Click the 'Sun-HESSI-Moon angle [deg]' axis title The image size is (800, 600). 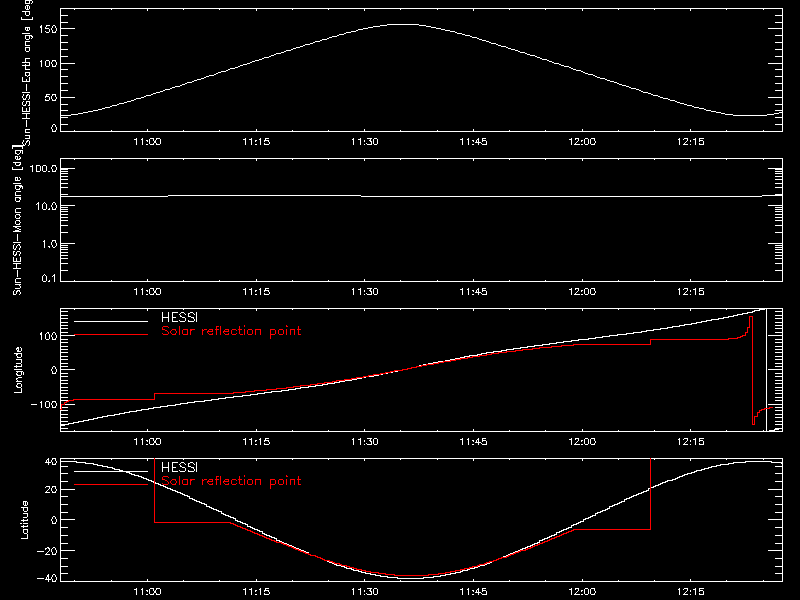coord(17,220)
